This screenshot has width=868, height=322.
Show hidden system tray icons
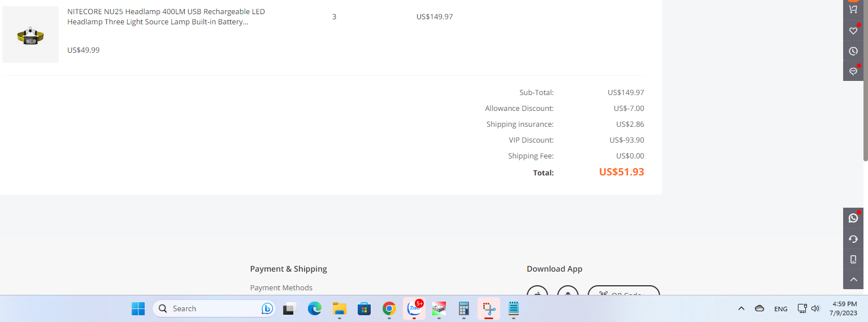(741, 308)
